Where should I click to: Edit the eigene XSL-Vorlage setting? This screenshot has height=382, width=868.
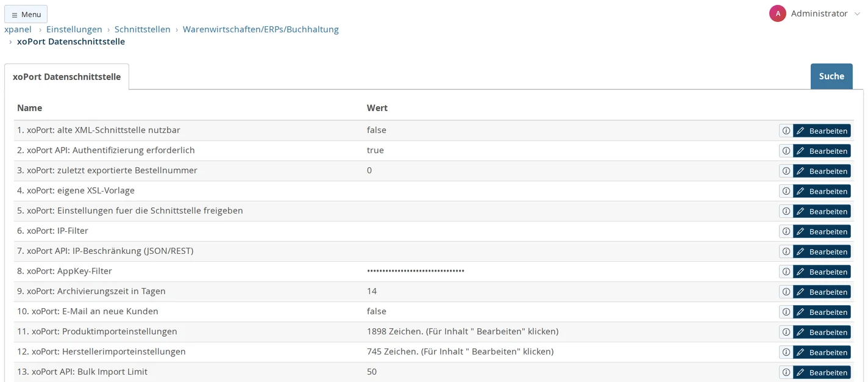pyautogui.click(x=822, y=191)
